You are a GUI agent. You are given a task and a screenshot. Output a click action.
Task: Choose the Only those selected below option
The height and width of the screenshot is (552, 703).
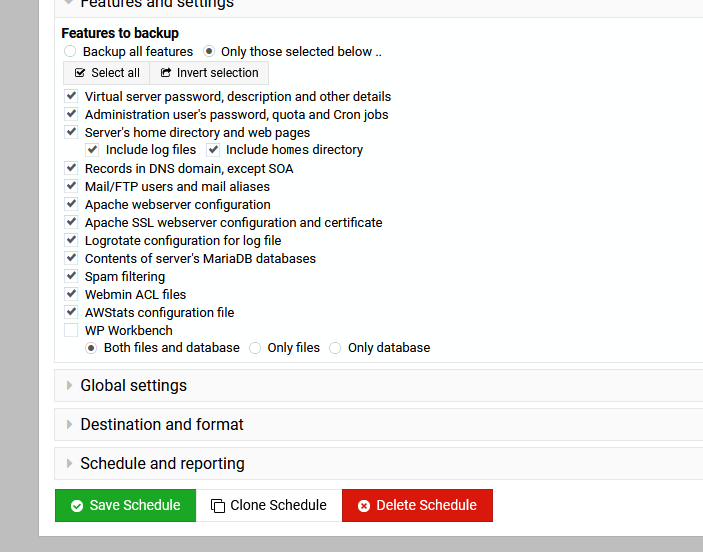click(x=208, y=51)
